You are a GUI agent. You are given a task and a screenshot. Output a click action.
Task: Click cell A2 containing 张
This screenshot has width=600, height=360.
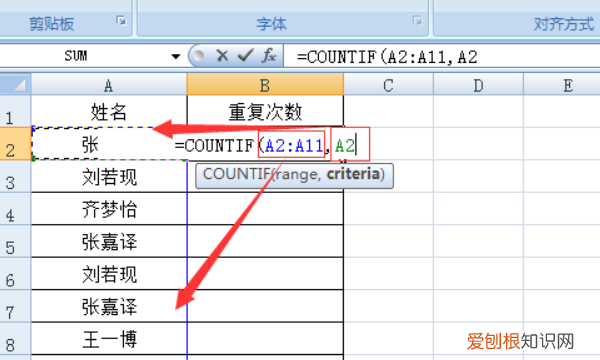coord(109,144)
